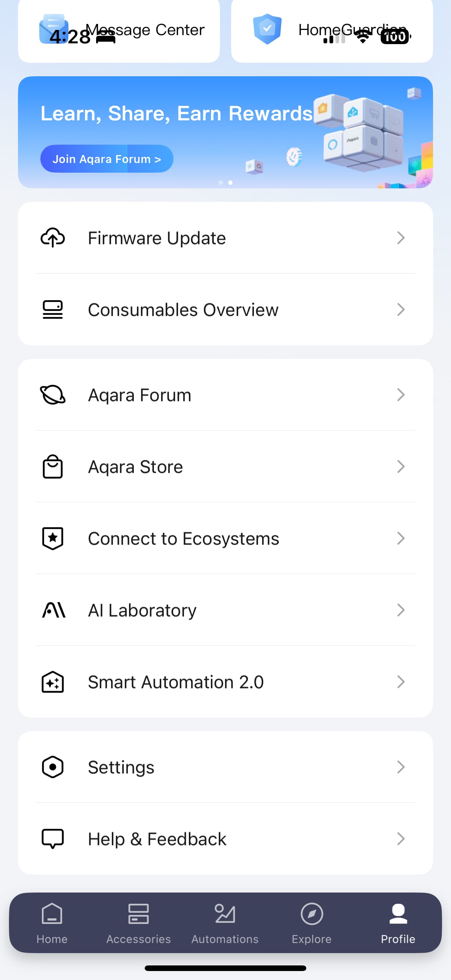The height and width of the screenshot is (980, 451).
Task: Open Aqara Store via its chevron arrow
Action: [401, 466]
